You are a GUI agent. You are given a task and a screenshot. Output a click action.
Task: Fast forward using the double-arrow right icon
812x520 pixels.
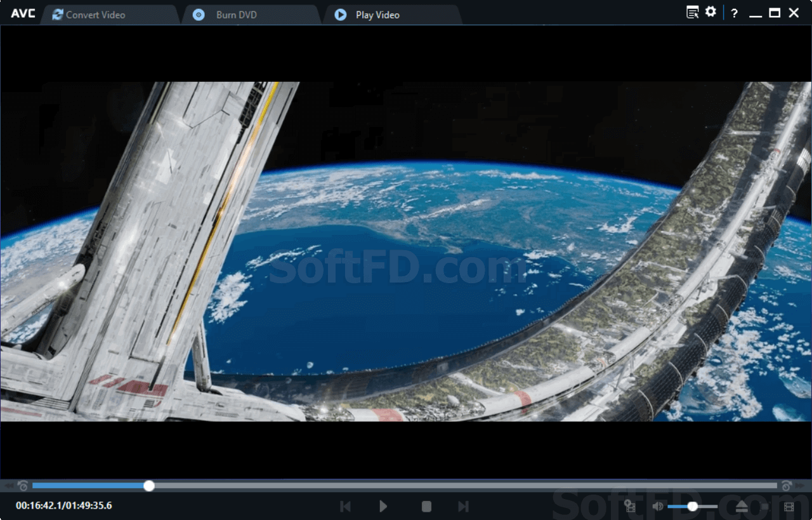pyautogui.click(x=801, y=486)
